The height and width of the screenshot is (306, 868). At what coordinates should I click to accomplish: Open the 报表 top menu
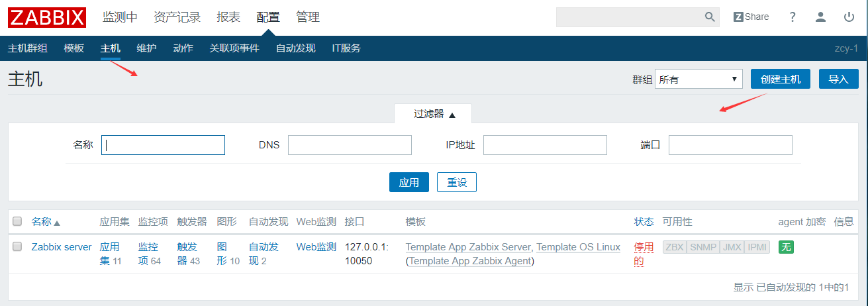coord(228,17)
